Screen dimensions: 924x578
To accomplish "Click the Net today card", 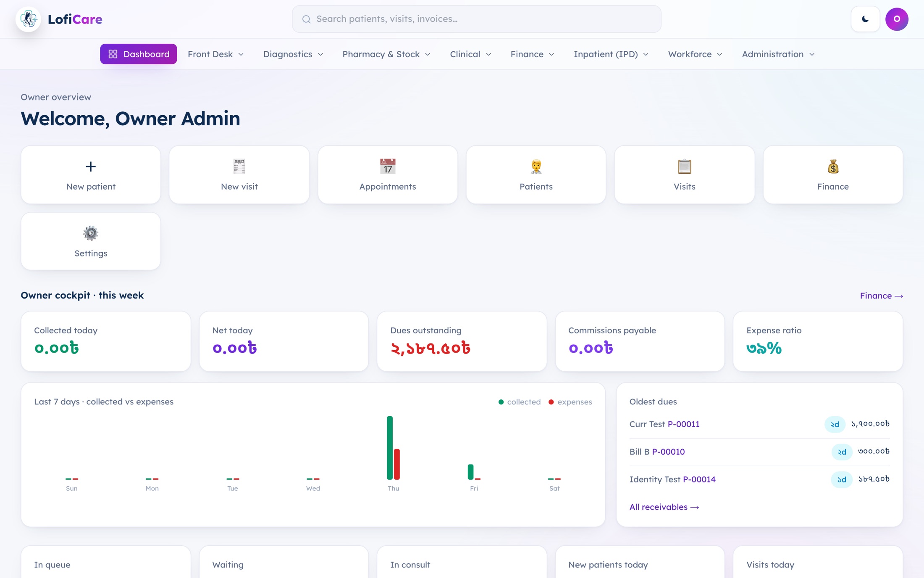I will coord(284,341).
